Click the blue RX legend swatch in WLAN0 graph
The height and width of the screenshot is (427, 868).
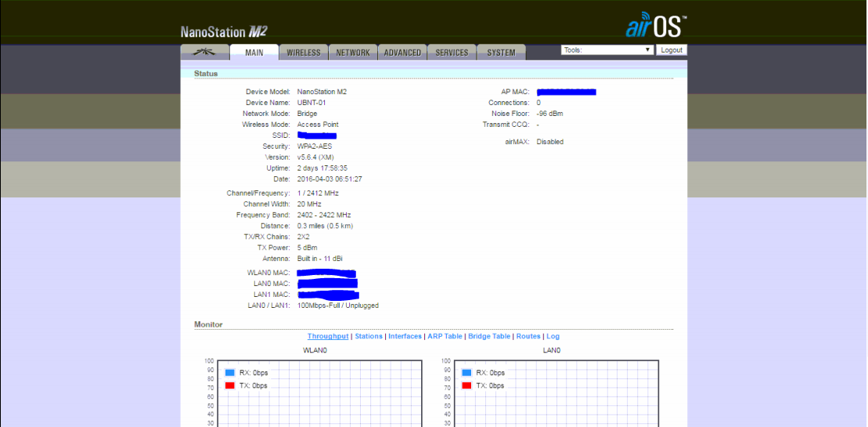231,373
